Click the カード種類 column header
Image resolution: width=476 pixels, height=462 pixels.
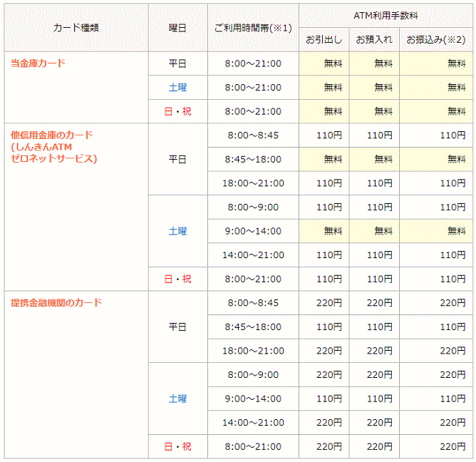click(76, 28)
